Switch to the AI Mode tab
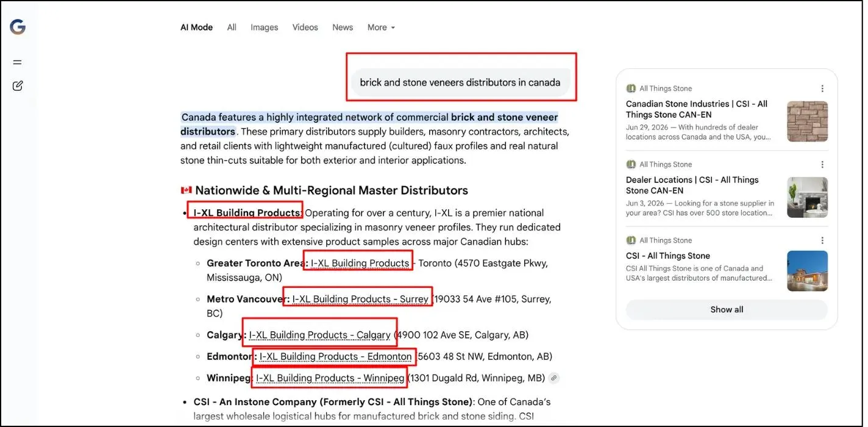868x427 pixels. [x=196, y=27]
